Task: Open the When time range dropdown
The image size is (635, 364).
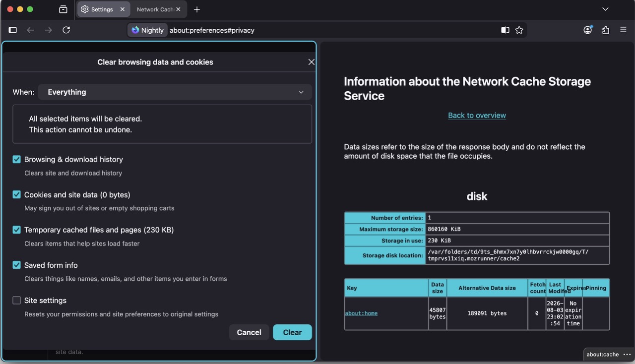Action: (175, 92)
